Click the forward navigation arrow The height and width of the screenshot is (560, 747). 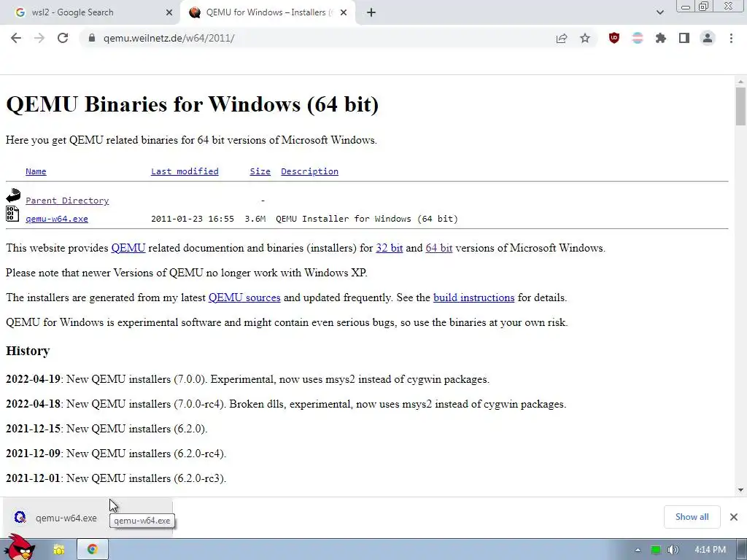tap(39, 38)
